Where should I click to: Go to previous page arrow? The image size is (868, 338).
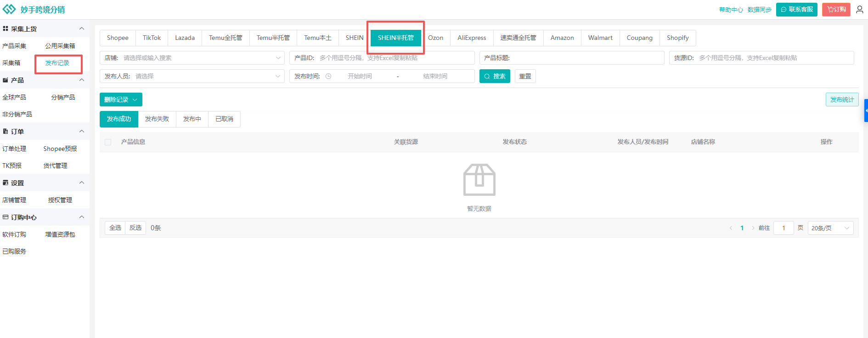coord(731,228)
